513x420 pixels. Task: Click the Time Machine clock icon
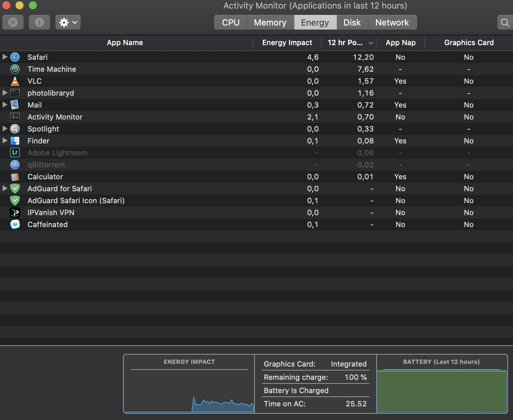[x=15, y=69]
